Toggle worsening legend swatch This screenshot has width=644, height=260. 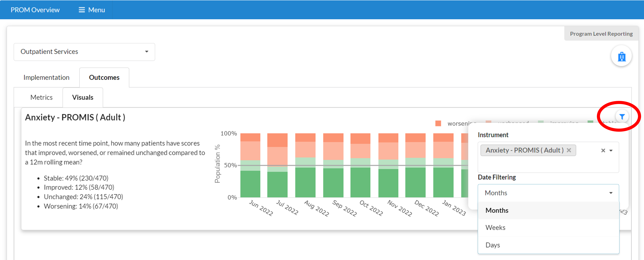[438, 123]
